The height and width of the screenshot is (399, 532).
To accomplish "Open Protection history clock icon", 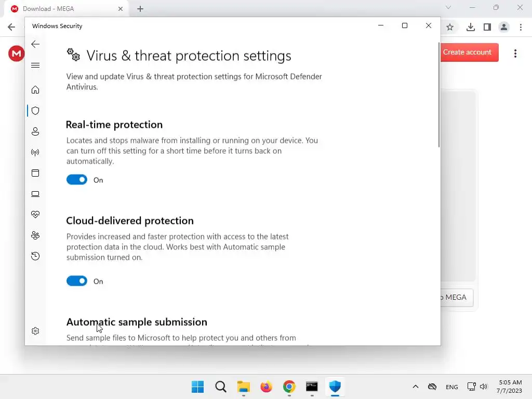I will pyautogui.click(x=35, y=256).
